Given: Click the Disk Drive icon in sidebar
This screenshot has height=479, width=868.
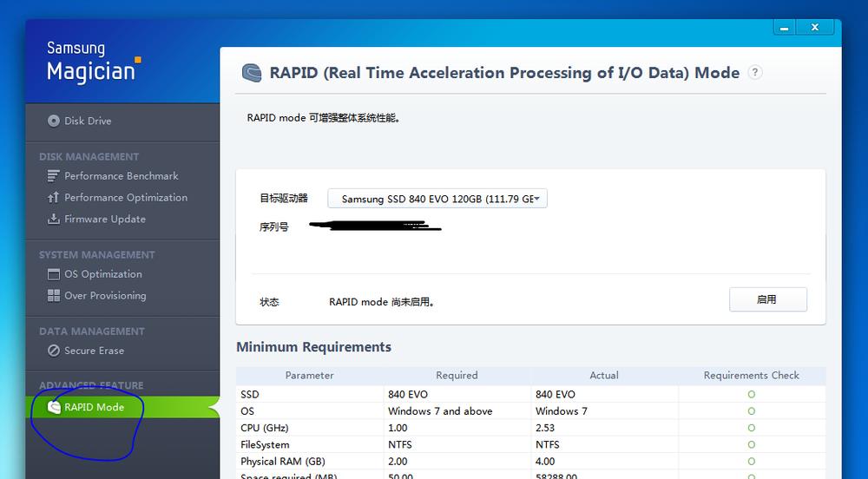Looking at the screenshot, I should click(54, 121).
